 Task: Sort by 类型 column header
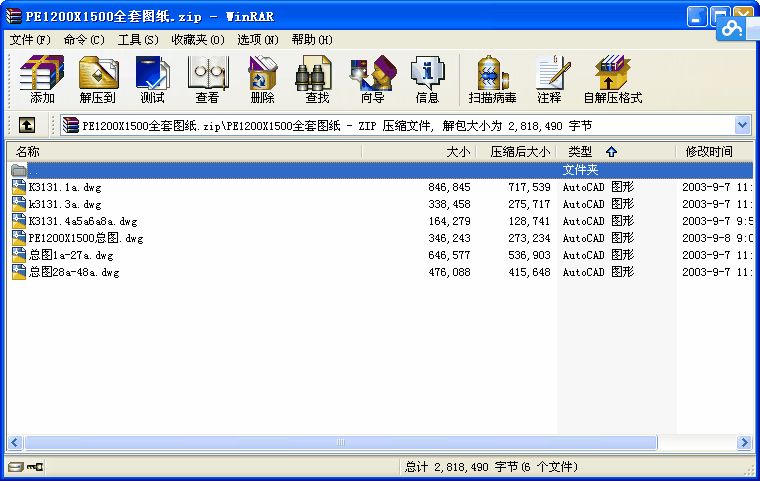pos(616,152)
